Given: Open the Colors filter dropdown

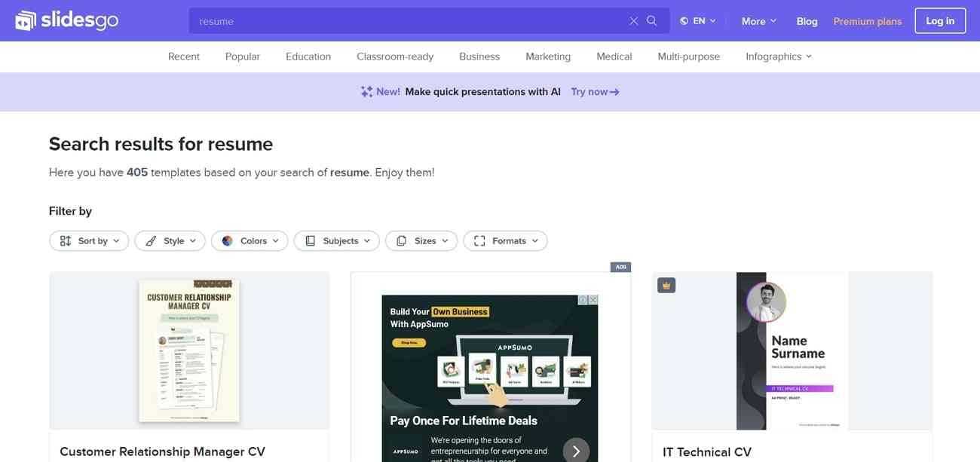Looking at the screenshot, I should click(x=250, y=241).
